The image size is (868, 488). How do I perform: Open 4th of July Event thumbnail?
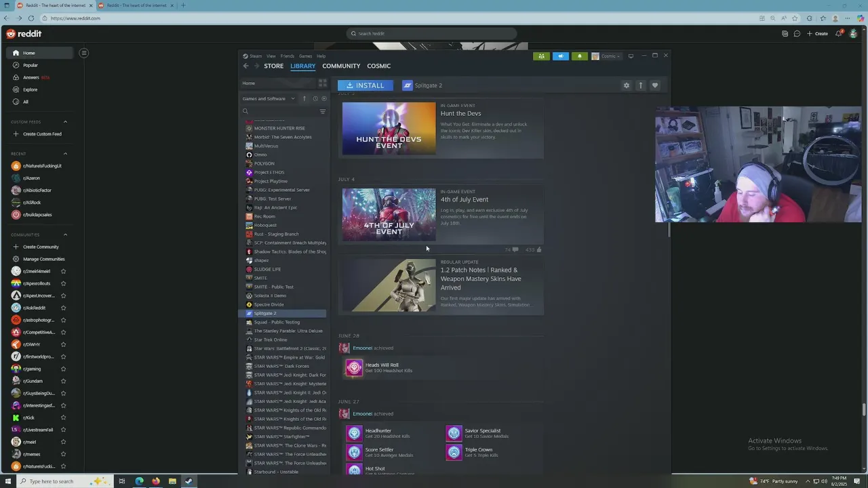click(389, 215)
